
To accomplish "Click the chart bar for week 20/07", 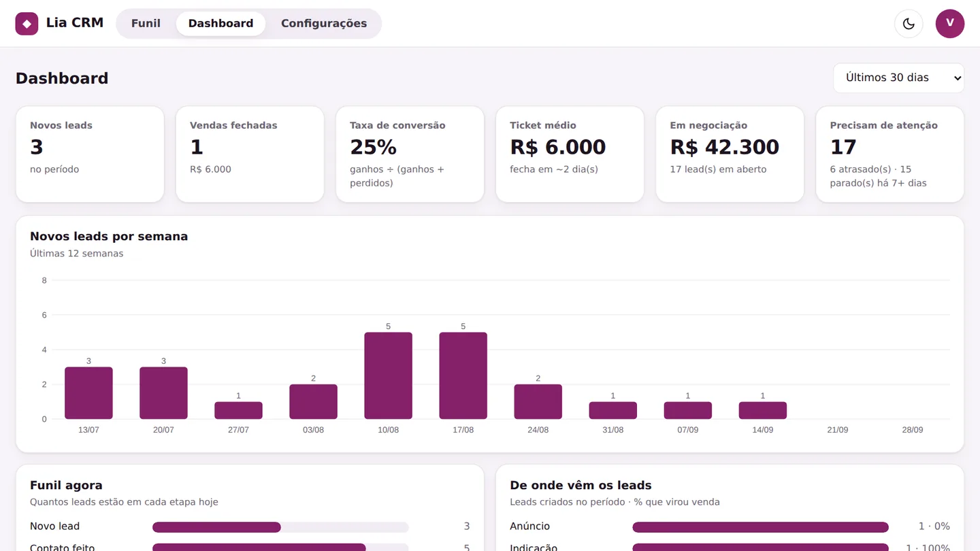I will (163, 393).
